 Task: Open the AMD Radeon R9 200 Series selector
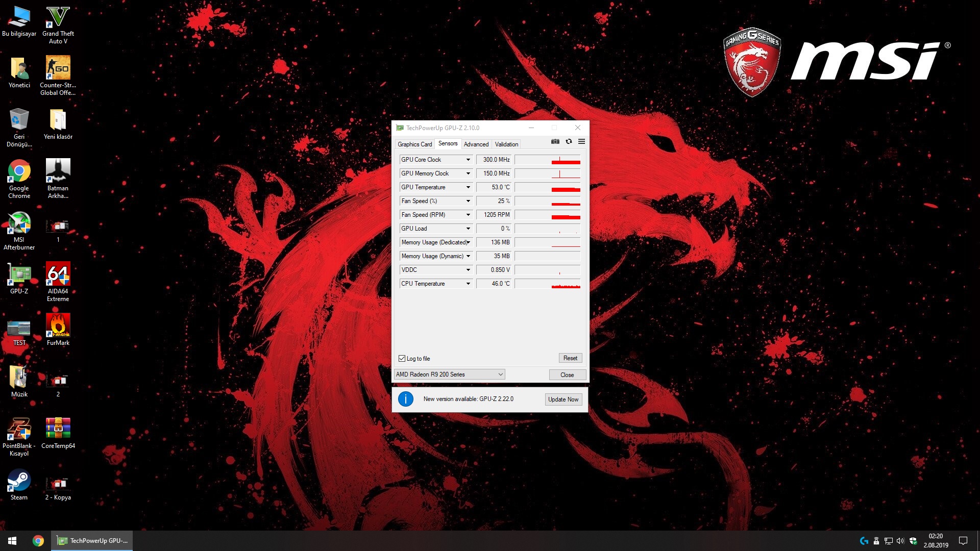(x=449, y=374)
